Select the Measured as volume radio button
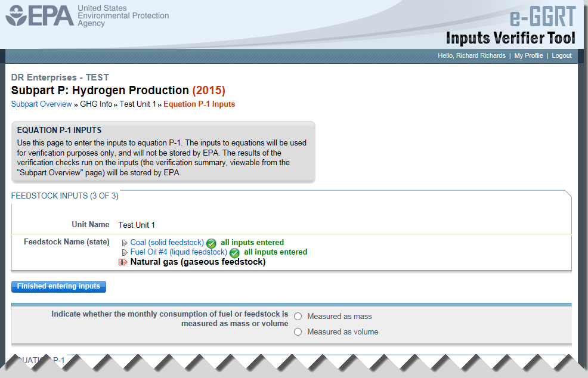Viewport: 588px width, 378px height. coord(298,332)
